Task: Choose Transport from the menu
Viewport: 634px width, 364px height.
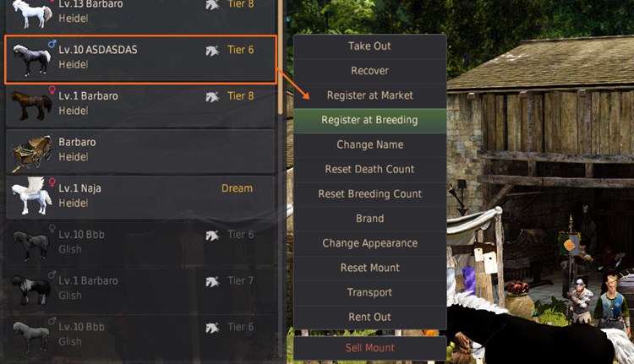Action: coord(369,292)
